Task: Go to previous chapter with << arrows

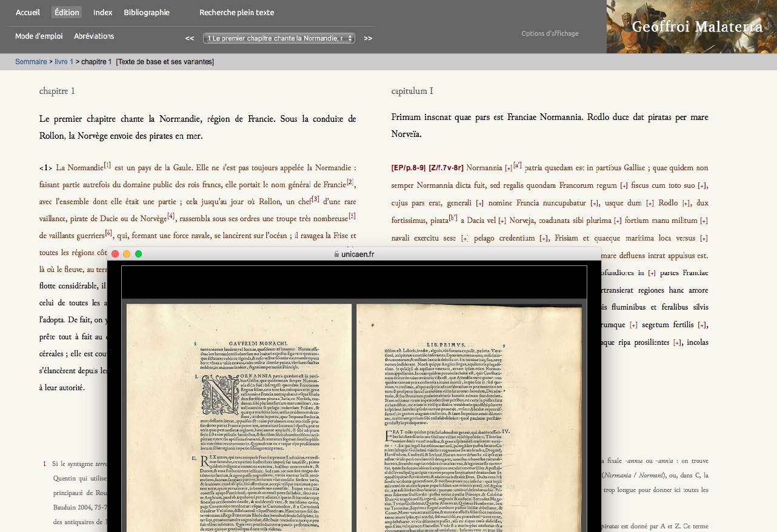Action: point(190,38)
